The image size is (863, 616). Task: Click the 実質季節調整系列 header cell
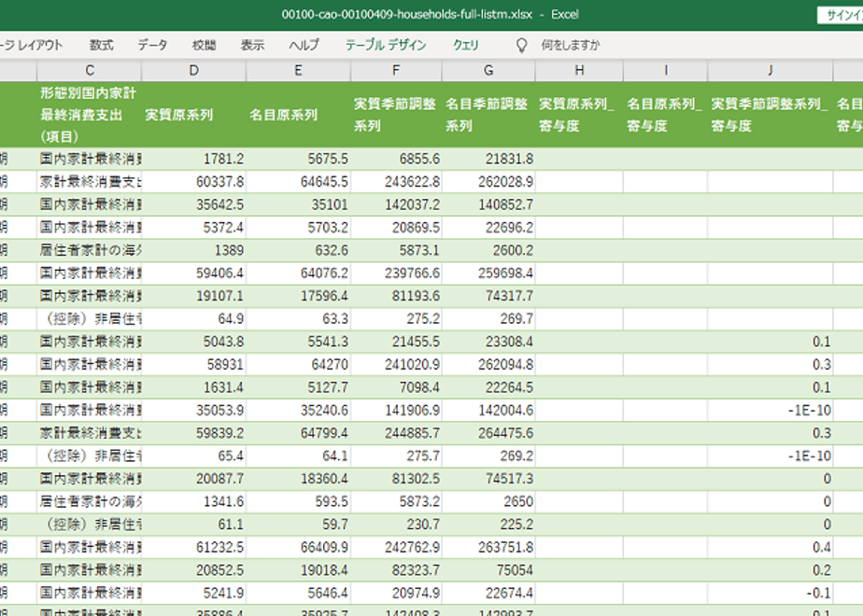tap(396, 115)
